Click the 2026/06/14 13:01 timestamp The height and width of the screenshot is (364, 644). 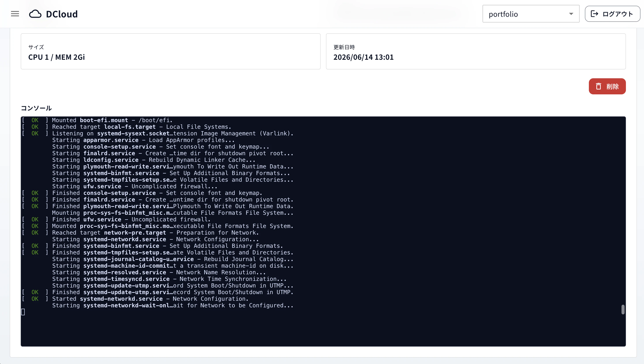tap(363, 57)
